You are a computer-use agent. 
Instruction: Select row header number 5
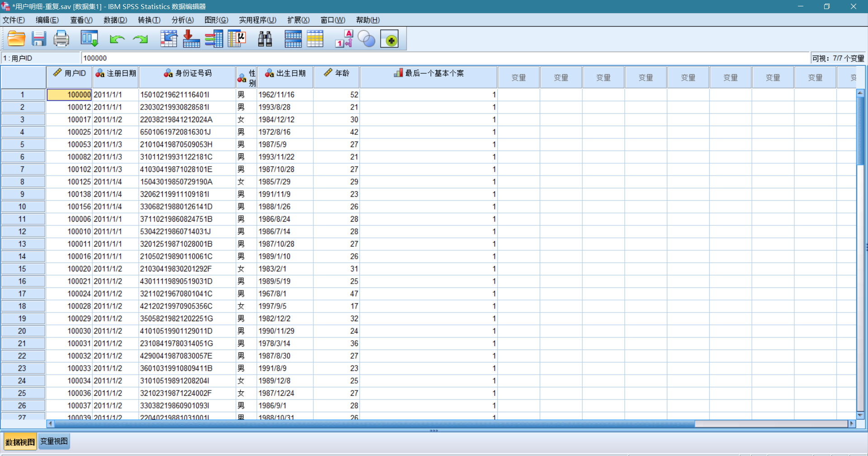23,144
